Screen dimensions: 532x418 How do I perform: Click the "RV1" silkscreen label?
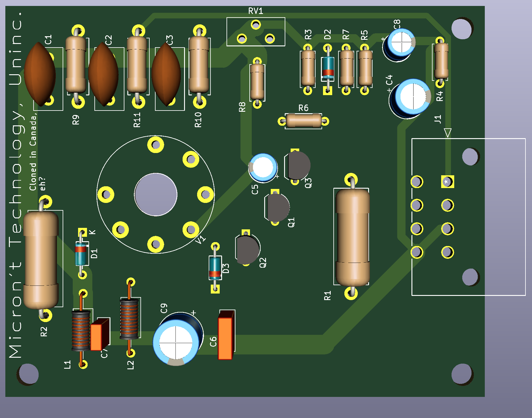[256, 11]
